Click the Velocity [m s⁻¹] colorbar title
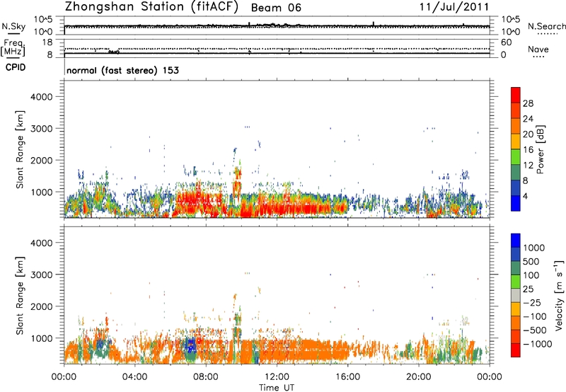 click(x=559, y=296)
